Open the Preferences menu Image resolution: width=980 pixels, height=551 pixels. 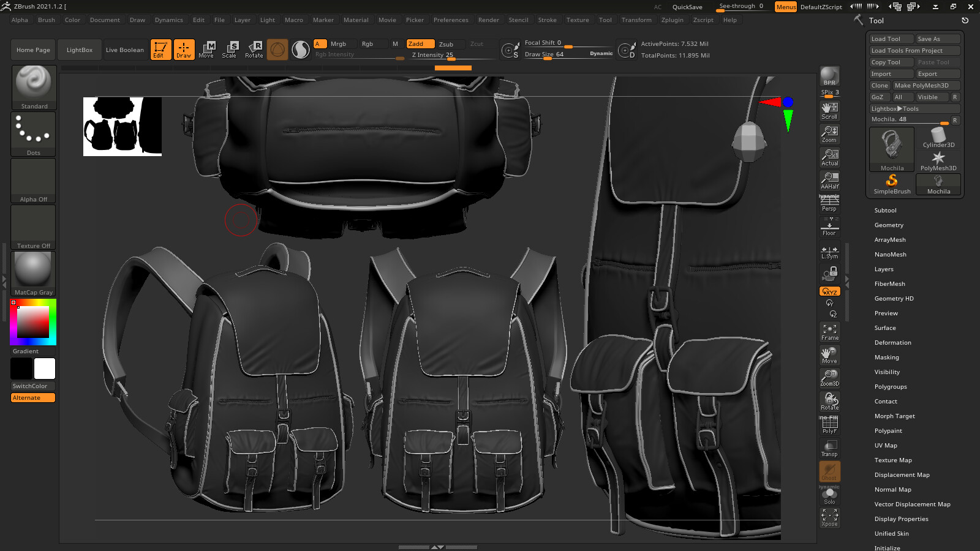(451, 20)
